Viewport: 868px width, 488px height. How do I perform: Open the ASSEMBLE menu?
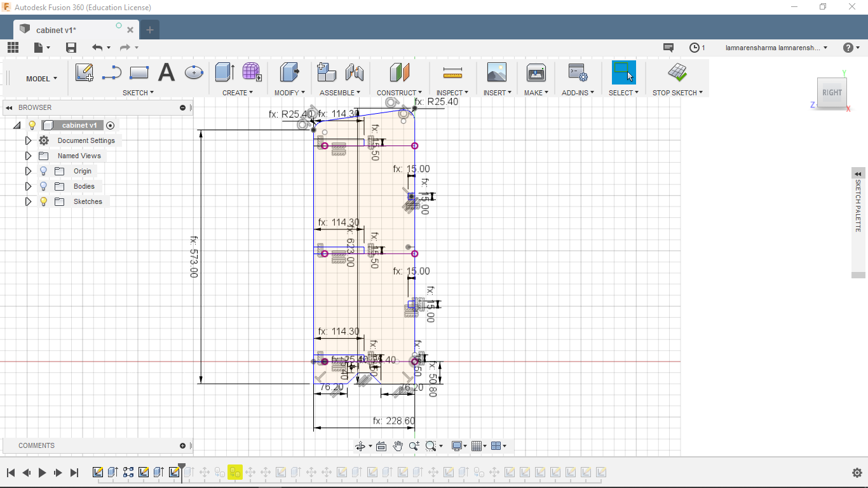[341, 93]
